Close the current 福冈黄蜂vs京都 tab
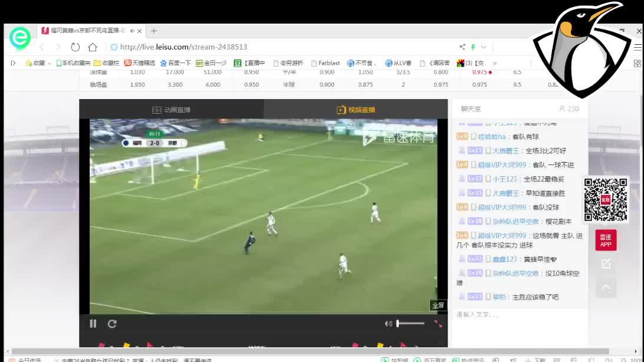644x362 pixels. coord(140,31)
